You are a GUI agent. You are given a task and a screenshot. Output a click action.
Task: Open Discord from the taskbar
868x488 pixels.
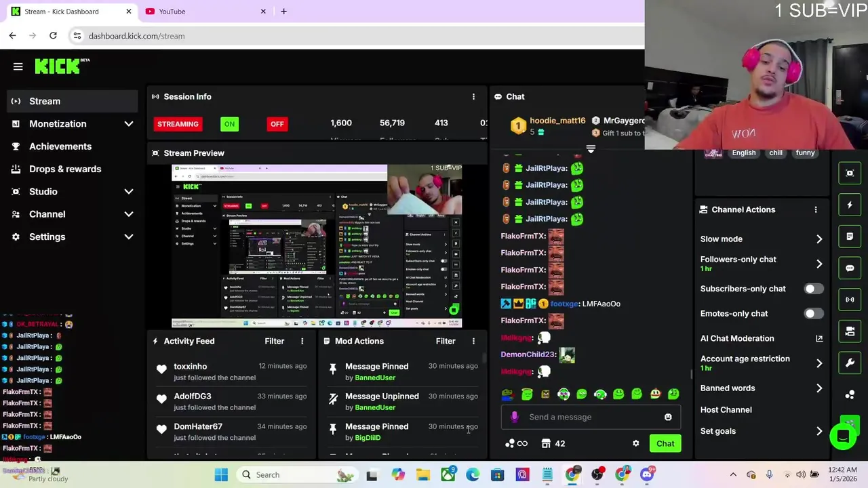click(647, 474)
